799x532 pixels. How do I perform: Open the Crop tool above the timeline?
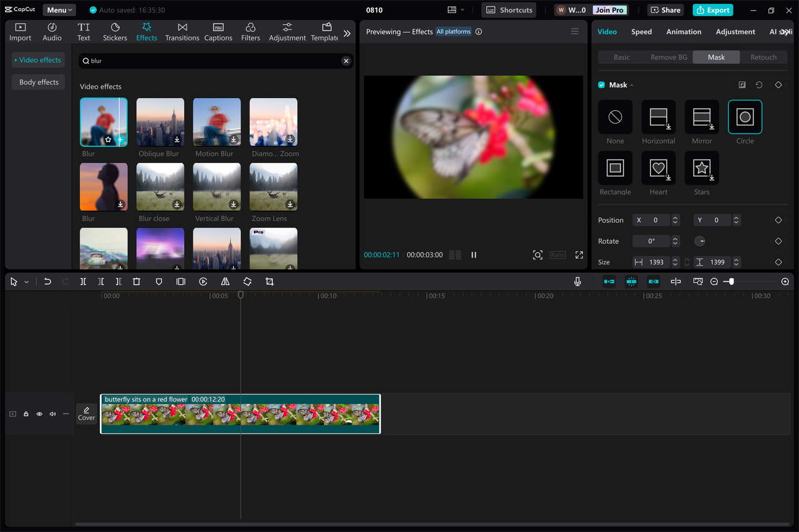(x=269, y=281)
